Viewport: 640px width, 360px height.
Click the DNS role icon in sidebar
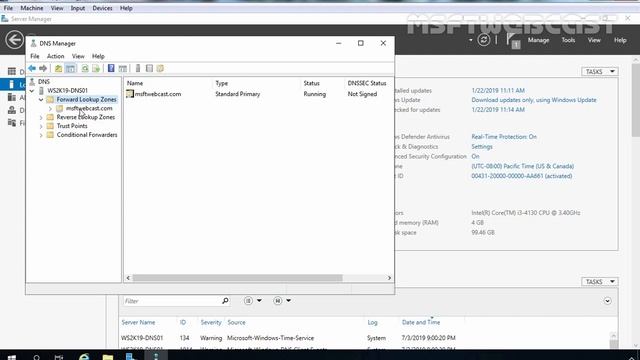tap(12, 110)
